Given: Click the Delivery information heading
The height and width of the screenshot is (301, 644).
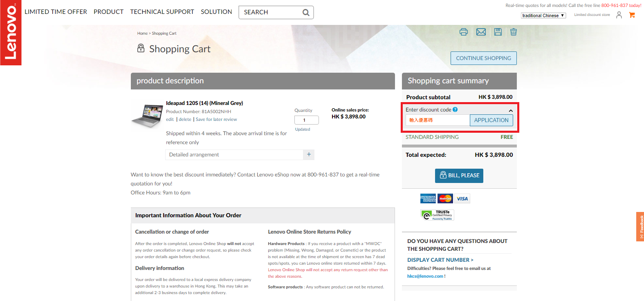Looking at the screenshot, I should pos(159,268).
